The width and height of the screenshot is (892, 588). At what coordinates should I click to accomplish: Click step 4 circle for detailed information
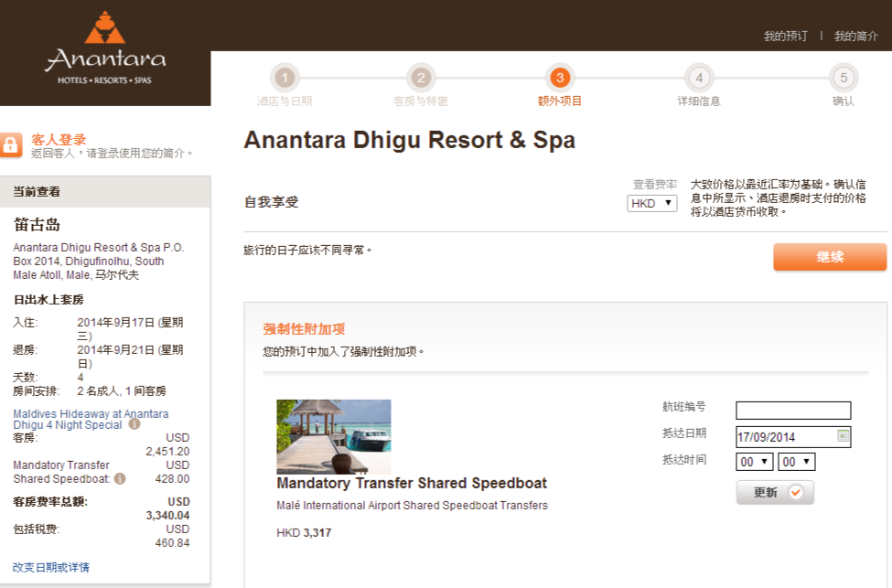tap(698, 78)
